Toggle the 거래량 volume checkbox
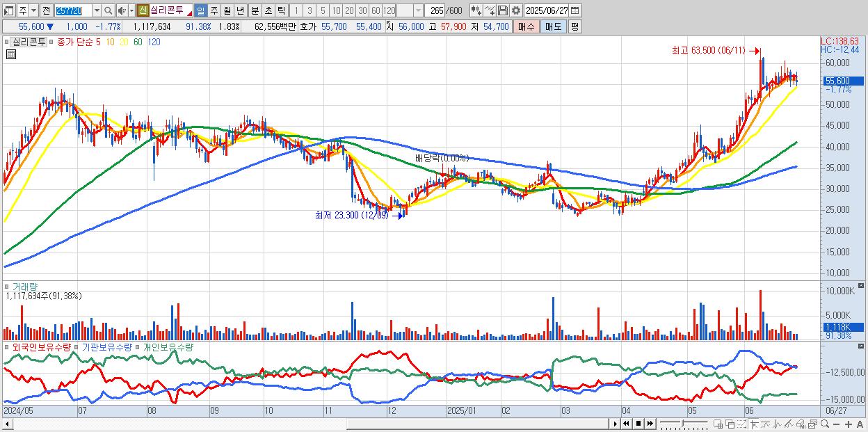The image size is (868, 432). tap(7, 287)
